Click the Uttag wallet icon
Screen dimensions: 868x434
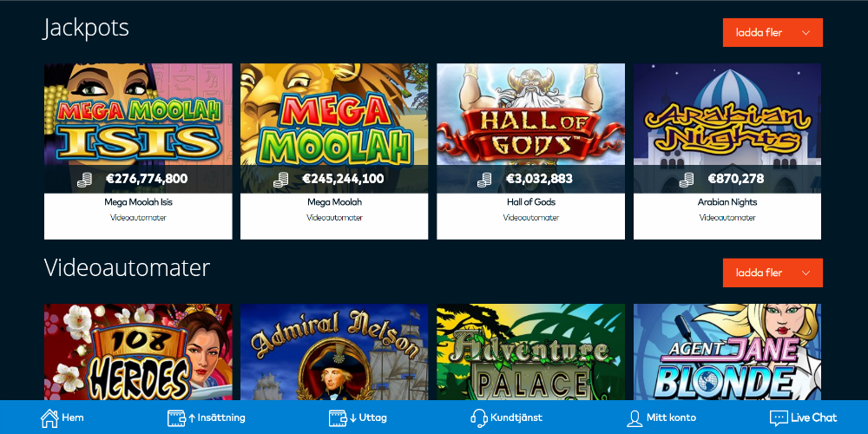338,418
